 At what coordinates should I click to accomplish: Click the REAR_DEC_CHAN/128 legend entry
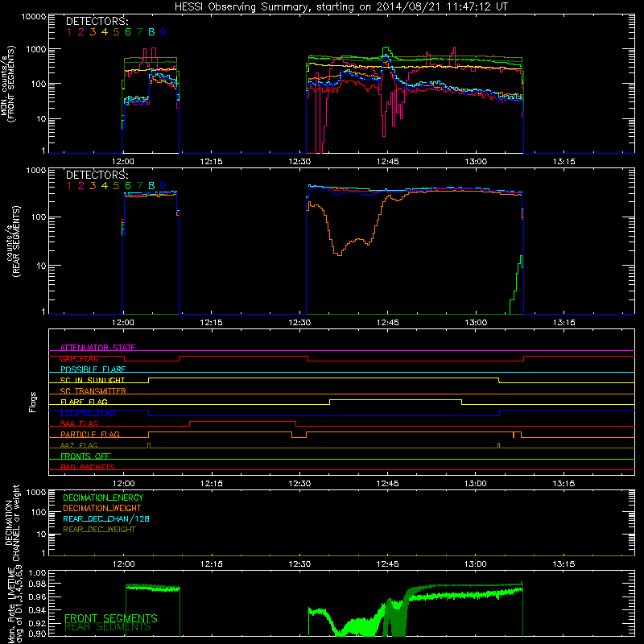point(106,519)
